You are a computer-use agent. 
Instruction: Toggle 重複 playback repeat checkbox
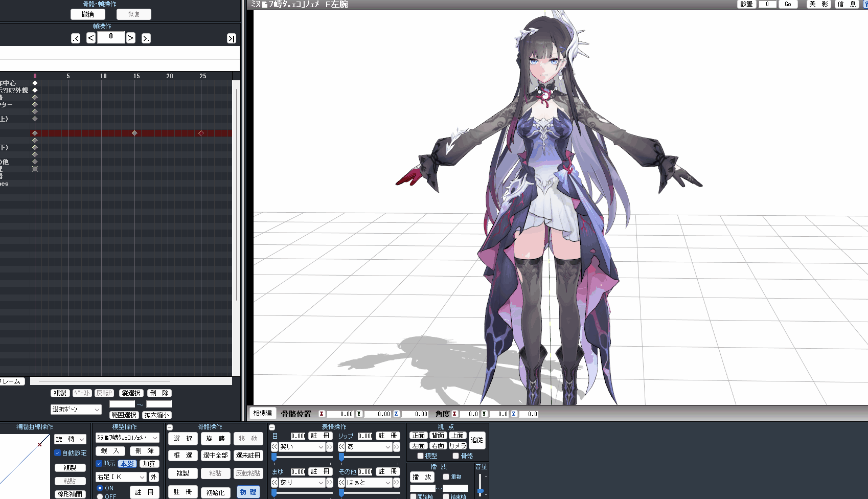[446, 477]
